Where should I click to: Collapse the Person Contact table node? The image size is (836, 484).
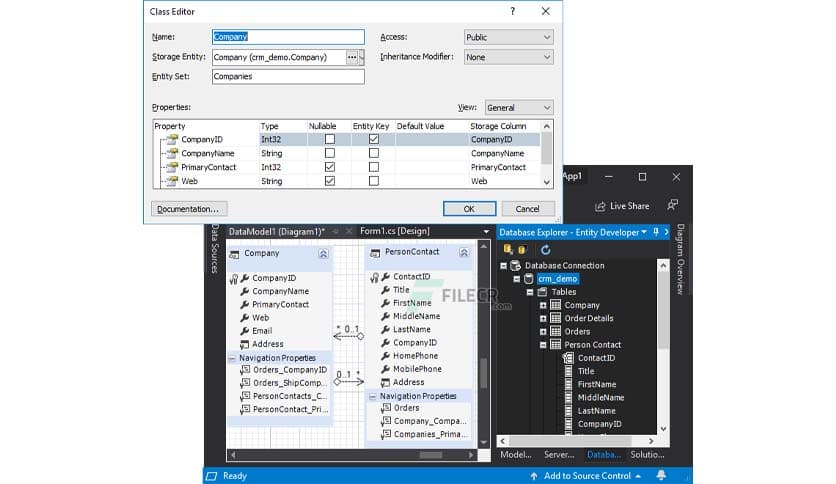point(543,345)
